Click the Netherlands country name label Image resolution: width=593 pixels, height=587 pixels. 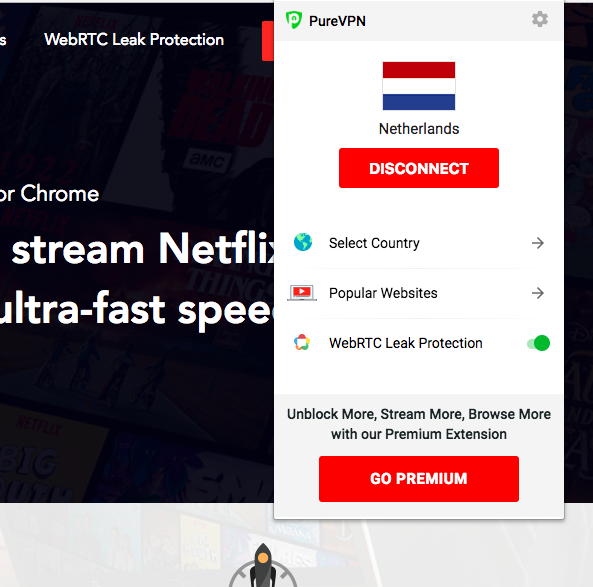click(419, 129)
